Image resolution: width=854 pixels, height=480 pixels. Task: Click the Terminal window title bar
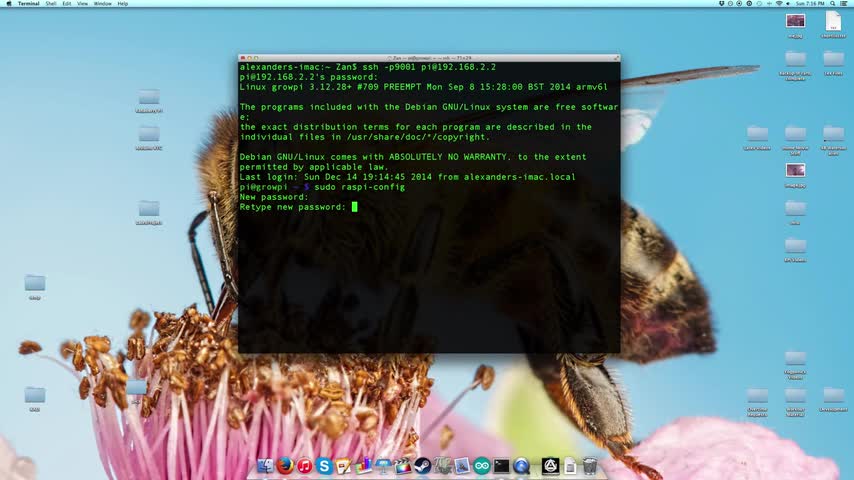tap(429, 58)
